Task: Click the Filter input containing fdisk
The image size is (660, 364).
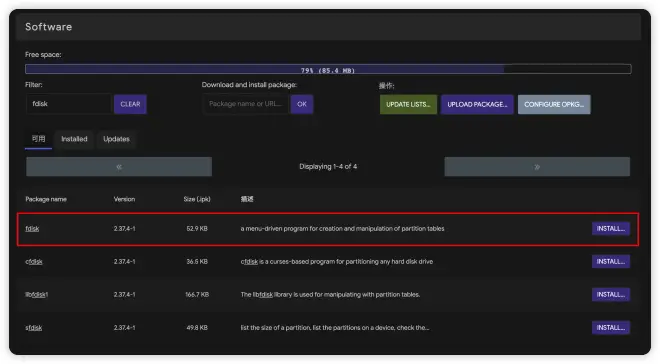Action: [x=69, y=104]
